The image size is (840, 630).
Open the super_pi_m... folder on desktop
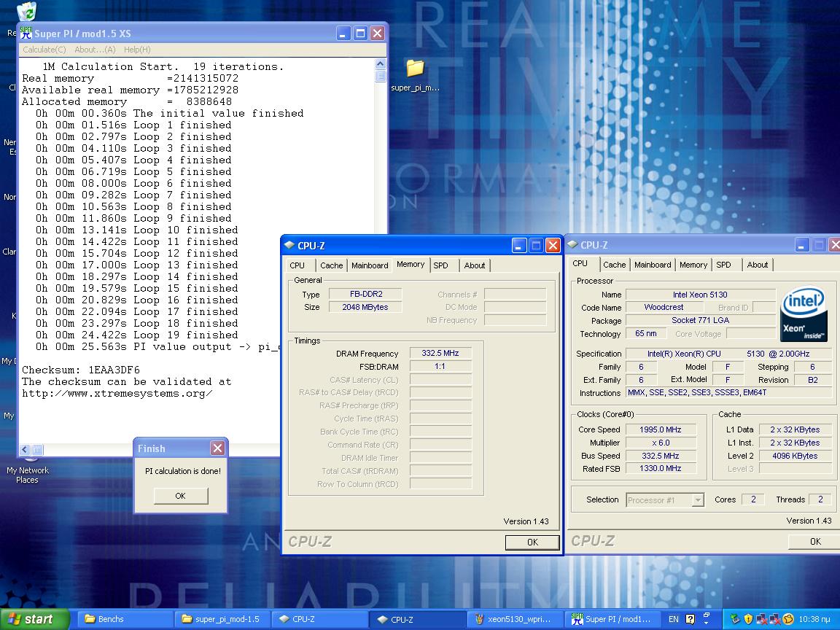pyautogui.click(x=415, y=75)
